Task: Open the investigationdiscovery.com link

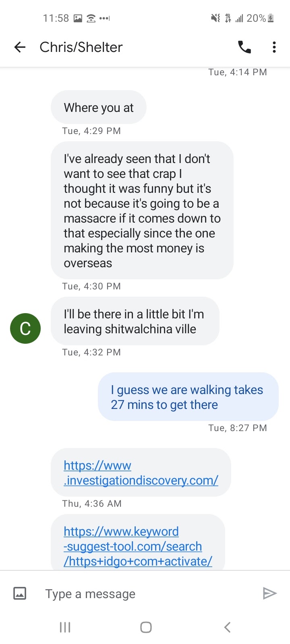Action: point(141,473)
